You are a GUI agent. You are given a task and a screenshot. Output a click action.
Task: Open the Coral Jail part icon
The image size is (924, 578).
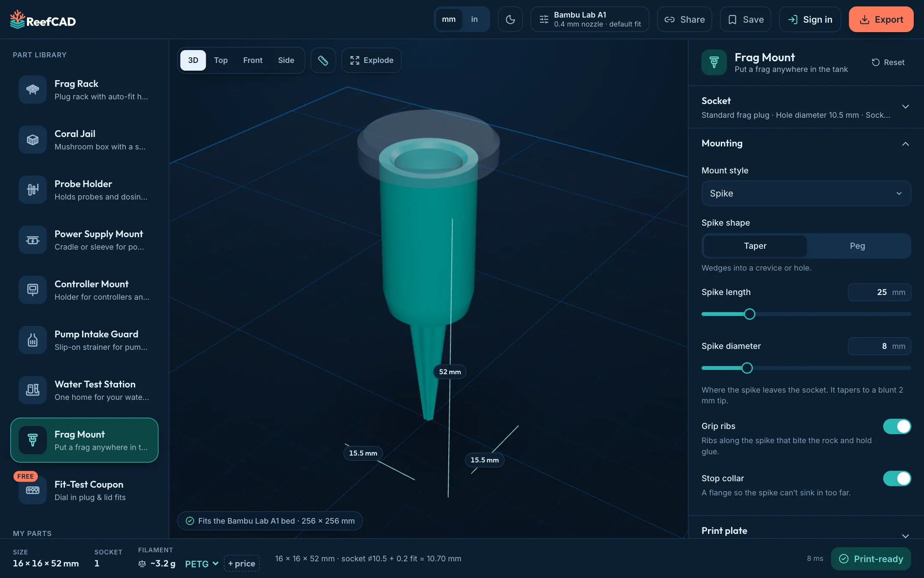point(33,140)
